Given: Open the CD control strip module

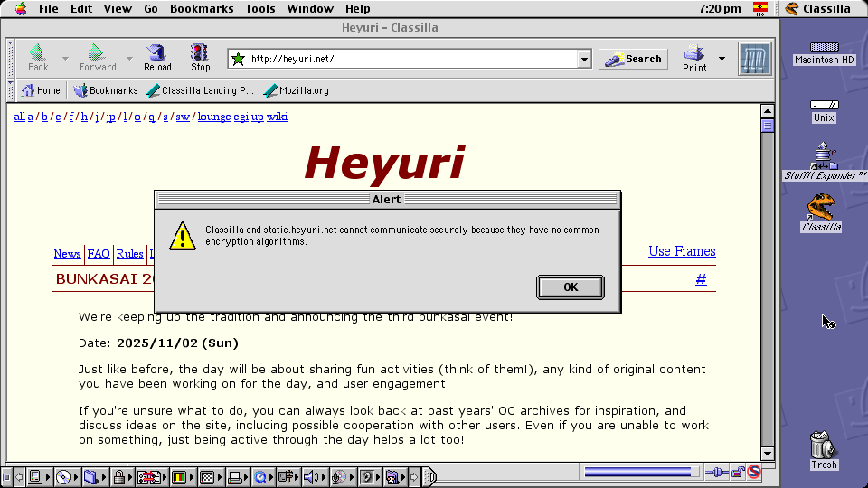Looking at the screenshot, I should 63,477.
